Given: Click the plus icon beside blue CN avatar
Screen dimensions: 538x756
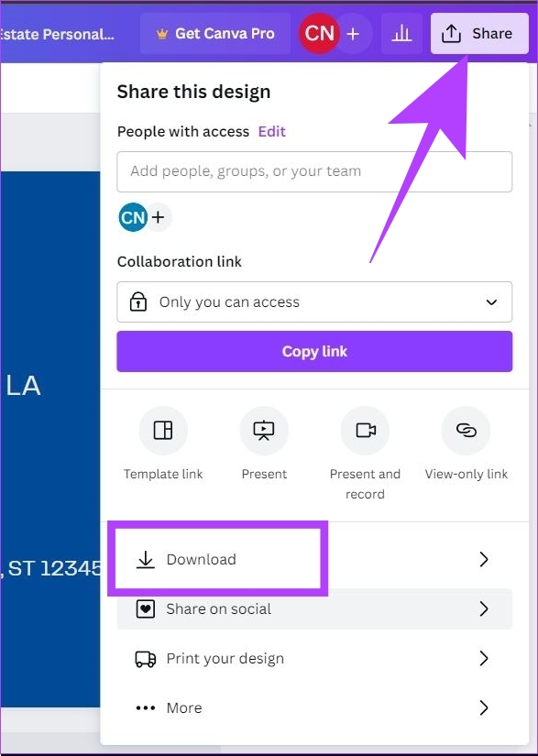Looking at the screenshot, I should coord(159,217).
